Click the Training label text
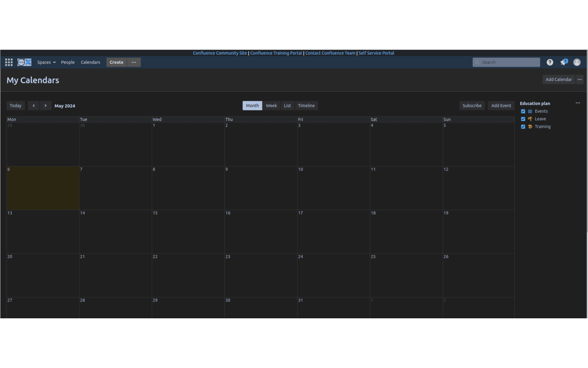 [543, 126]
